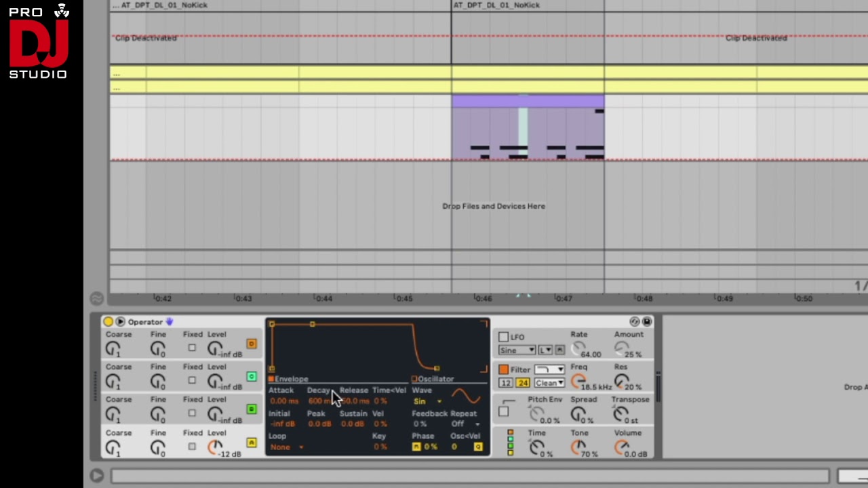
Task: Disable the Filter toggle
Action: (503, 369)
